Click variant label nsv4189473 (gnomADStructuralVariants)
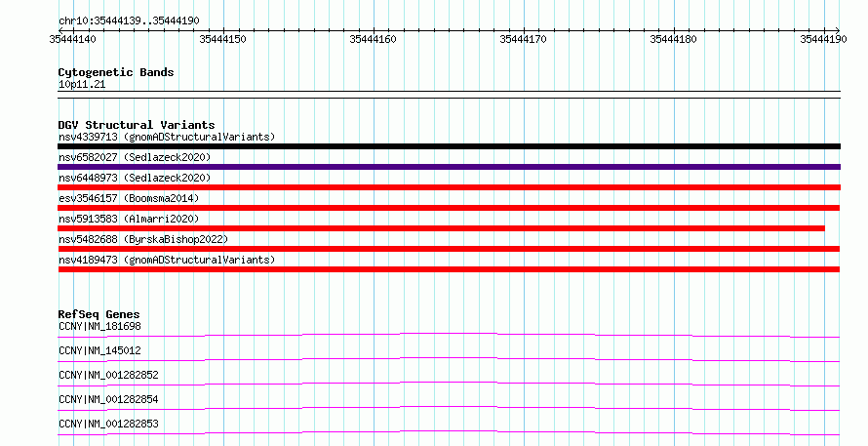The image size is (868, 446). tap(167, 260)
